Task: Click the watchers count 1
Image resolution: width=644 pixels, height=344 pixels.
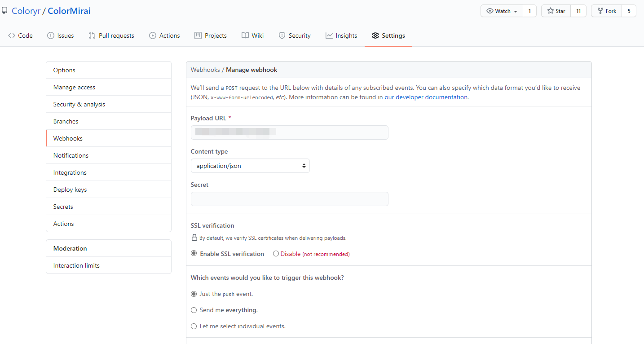Action: point(530,11)
